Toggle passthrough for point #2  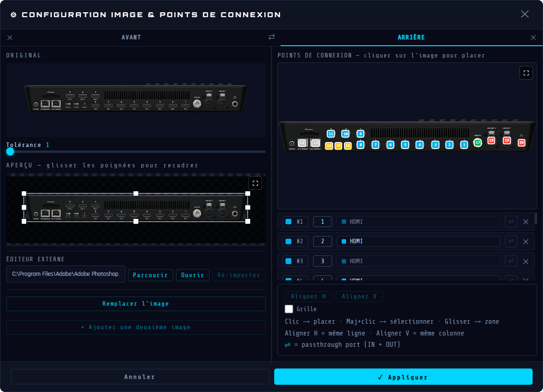click(511, 241)
